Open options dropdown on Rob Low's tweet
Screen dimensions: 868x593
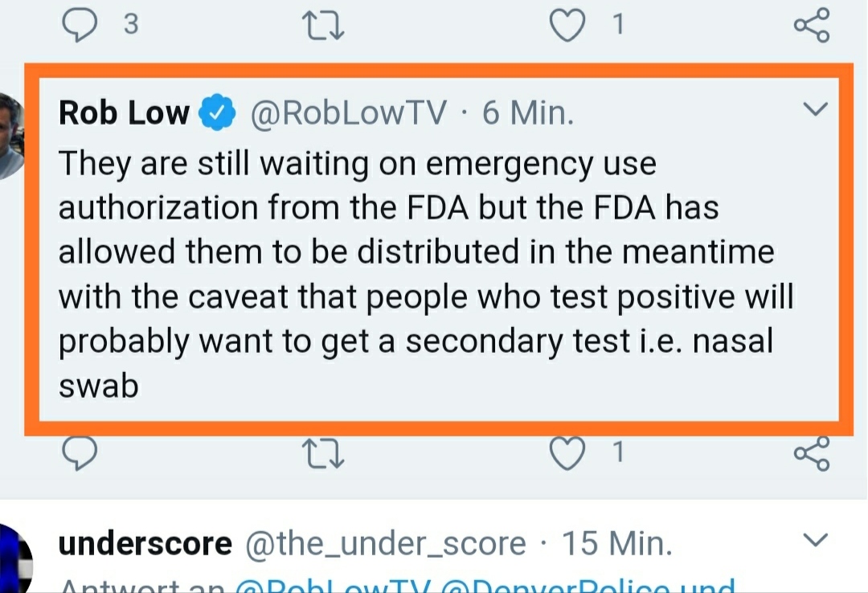tap(816, 110)
